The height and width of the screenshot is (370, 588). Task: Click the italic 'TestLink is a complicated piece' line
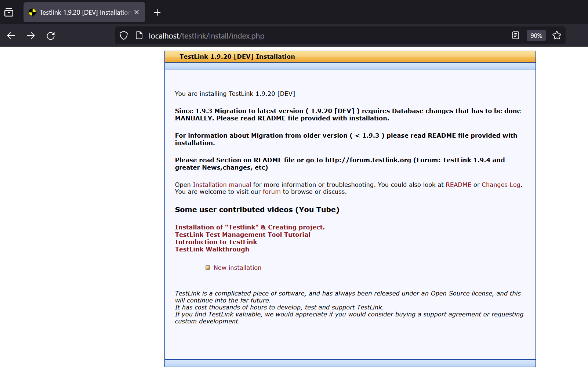348,297
